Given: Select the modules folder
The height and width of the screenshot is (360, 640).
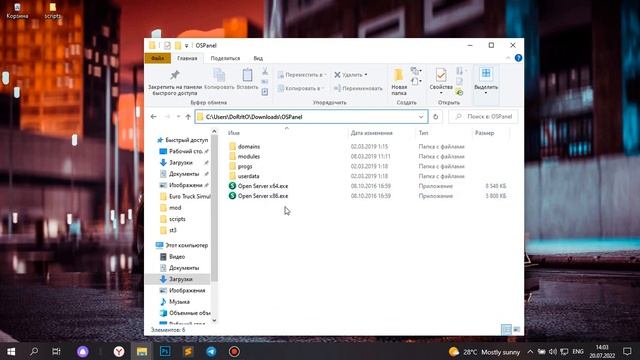Looking at the screenshot, I should 249,156.
